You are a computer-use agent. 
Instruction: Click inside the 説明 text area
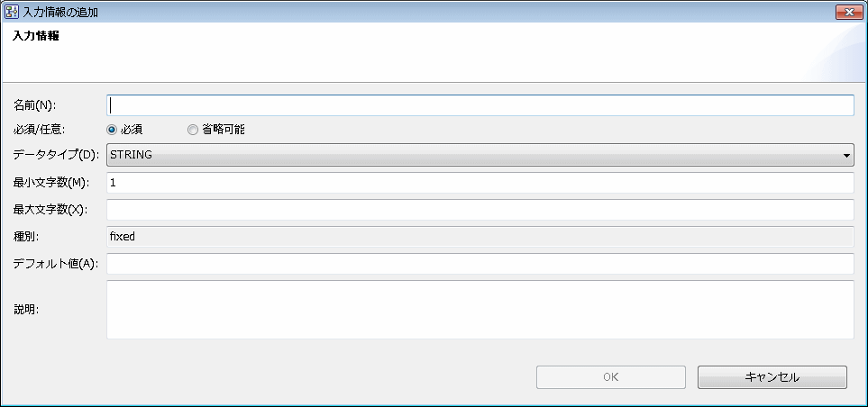pyautogui.click(x=480, y=310)
